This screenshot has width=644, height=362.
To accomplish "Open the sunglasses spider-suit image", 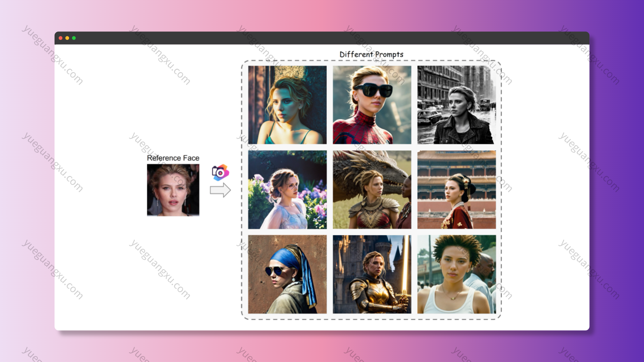I will (372, 105).
